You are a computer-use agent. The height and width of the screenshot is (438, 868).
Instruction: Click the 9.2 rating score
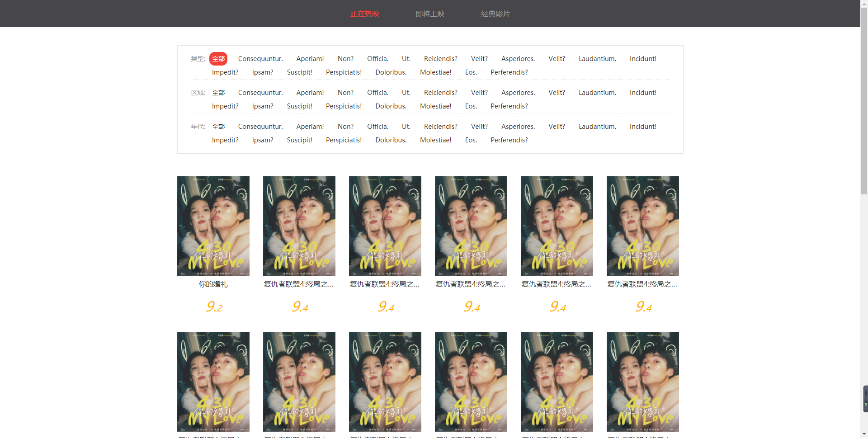(214, 307)
